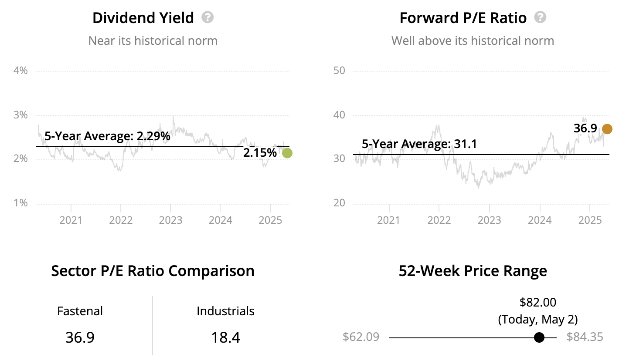Select the orange Forward P/E data point
Viewport: 619px width, 364px height.
[x=607, y=129]
